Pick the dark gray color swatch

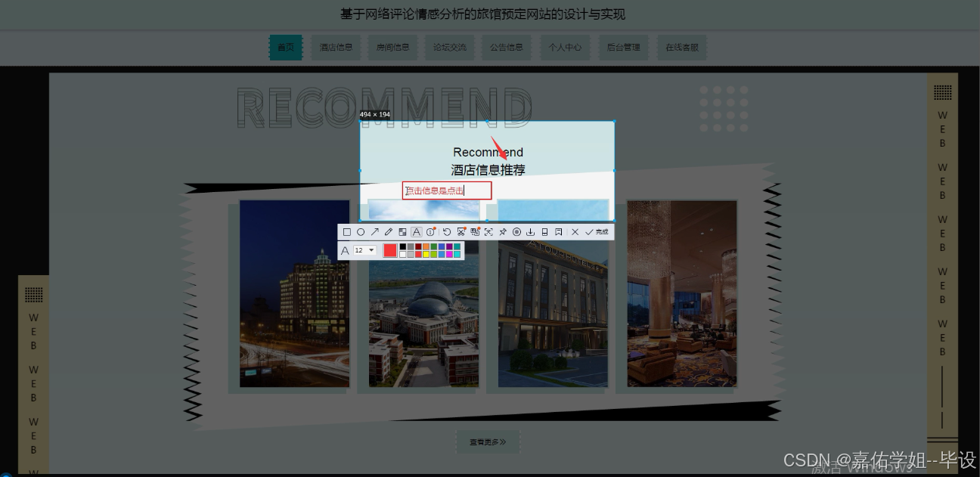tap(411, 246)
